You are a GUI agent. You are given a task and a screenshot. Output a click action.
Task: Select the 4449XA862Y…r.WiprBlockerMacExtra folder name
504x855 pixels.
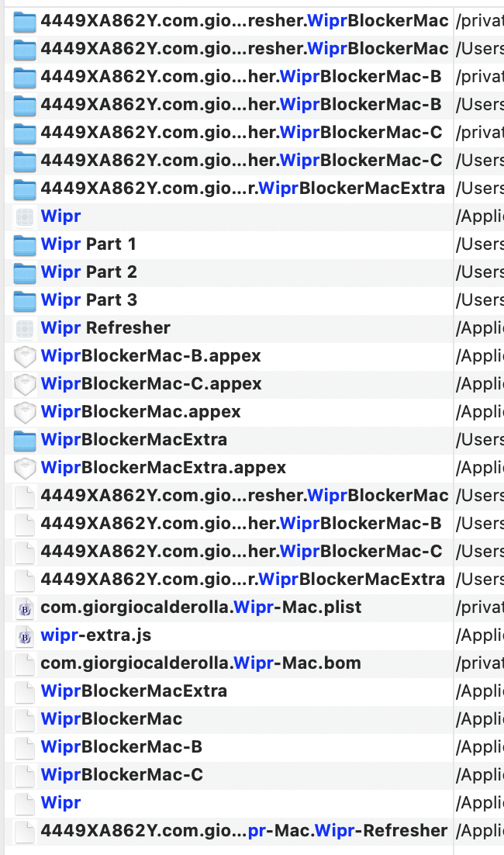click(x=243, y=188)
